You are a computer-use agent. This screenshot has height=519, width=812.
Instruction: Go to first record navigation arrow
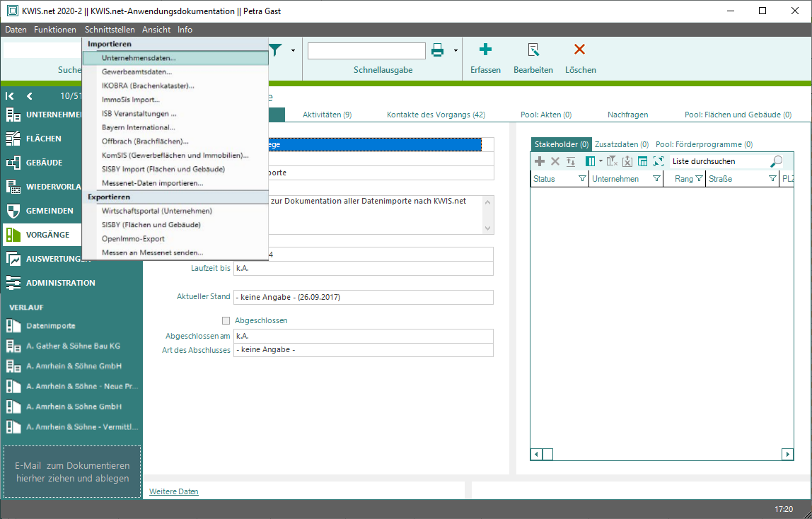(10, 95)
